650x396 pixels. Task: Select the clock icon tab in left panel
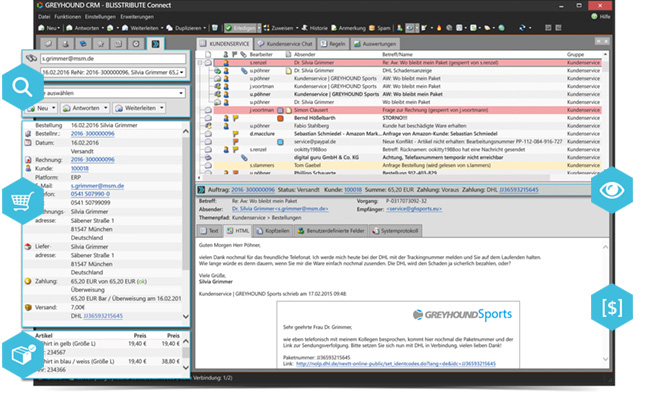[136, 44]
